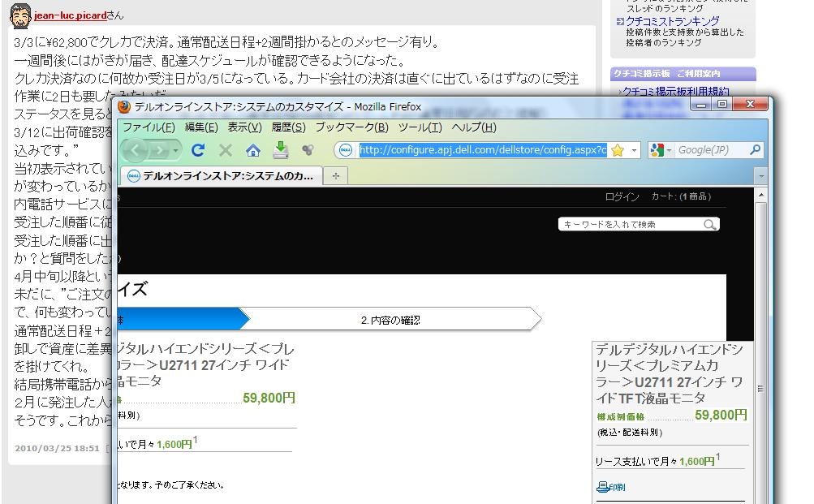Click the scroll up arrow in Firefox
The image size is (814, 504).
[x=760, y=195]
